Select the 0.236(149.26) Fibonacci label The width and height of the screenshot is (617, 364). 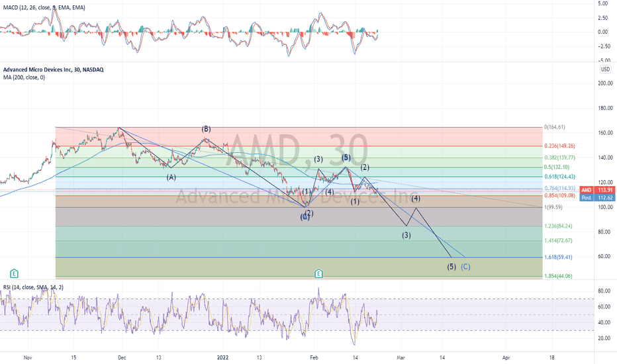pyautogui.click(x=559, y=146)
